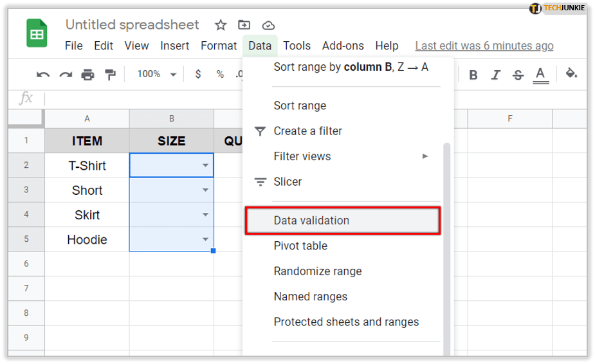595x364 pixels.
Task: Open the Last edit history link
Action: [x=484, y=46]
